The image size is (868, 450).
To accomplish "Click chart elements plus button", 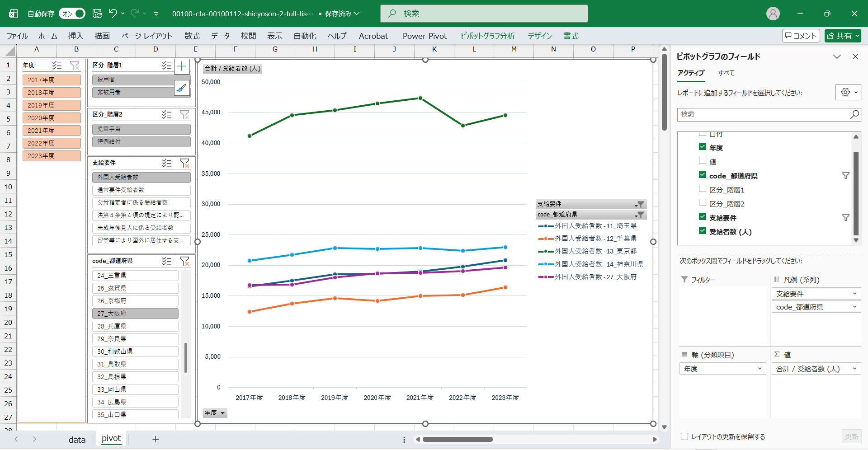I will [182, 66].
